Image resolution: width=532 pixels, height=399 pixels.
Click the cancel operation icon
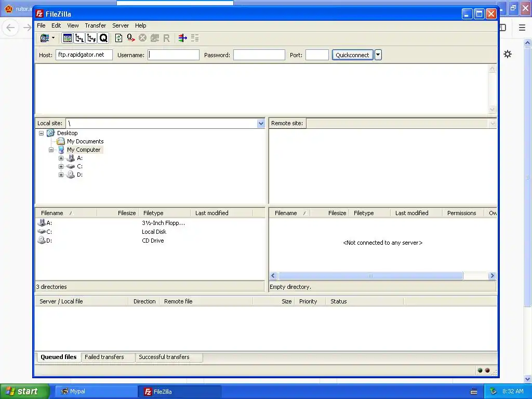pyautogui.click(x=142, y=38)
